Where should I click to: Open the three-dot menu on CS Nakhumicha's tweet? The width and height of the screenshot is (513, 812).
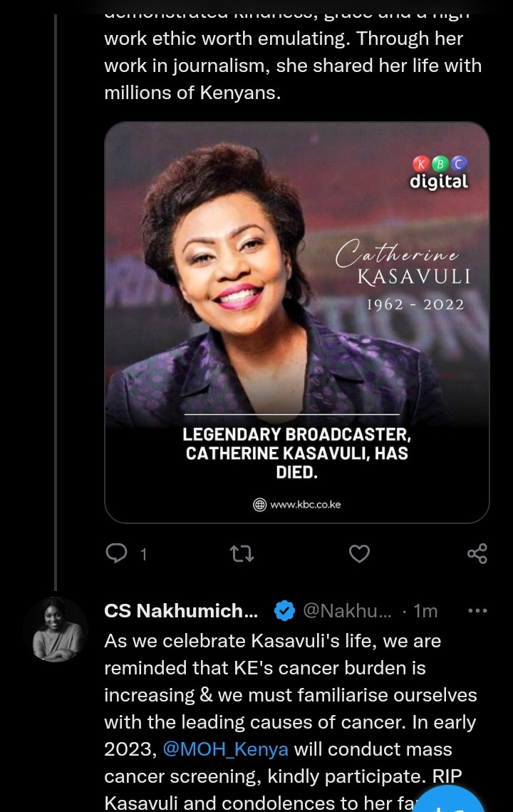[477, 610]
